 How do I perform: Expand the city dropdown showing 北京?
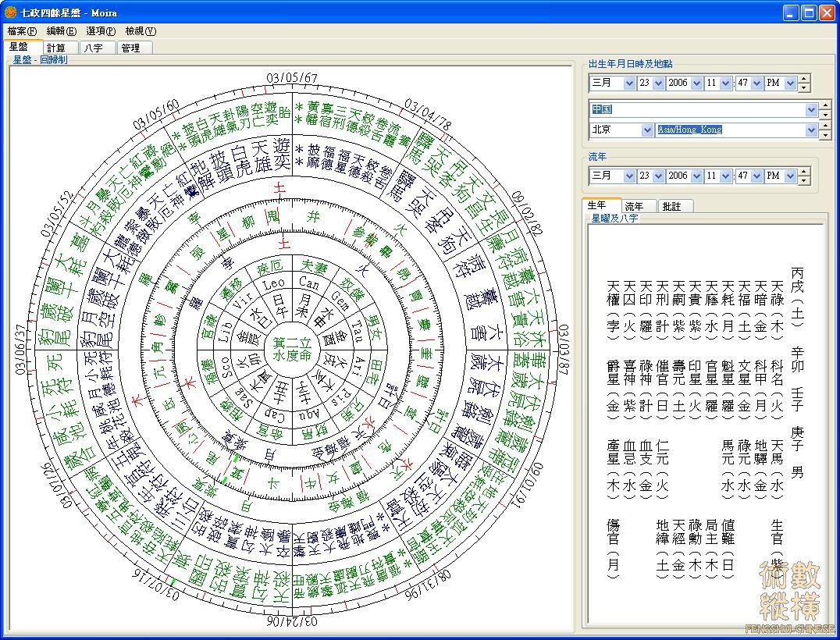pos(647,130)
